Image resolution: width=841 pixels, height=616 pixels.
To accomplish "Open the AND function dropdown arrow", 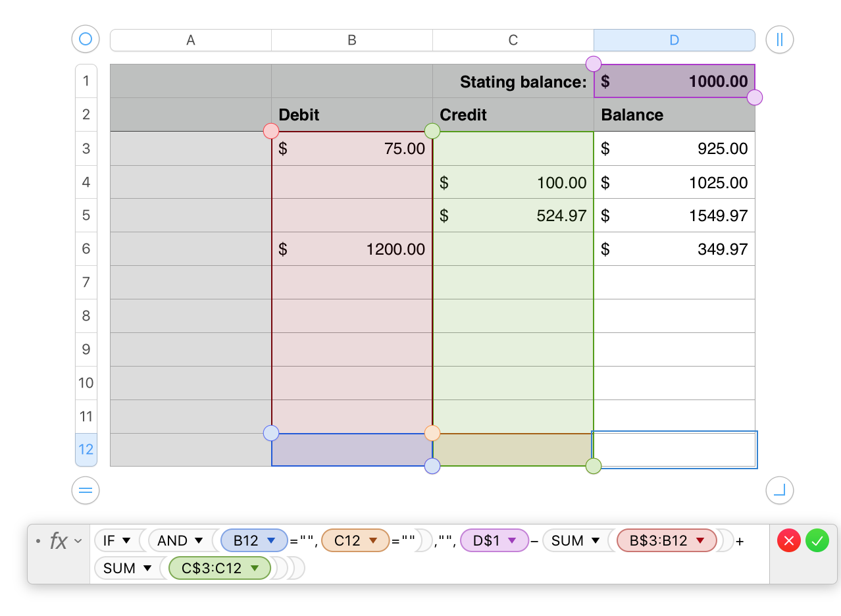I will (x=199, y=541).
